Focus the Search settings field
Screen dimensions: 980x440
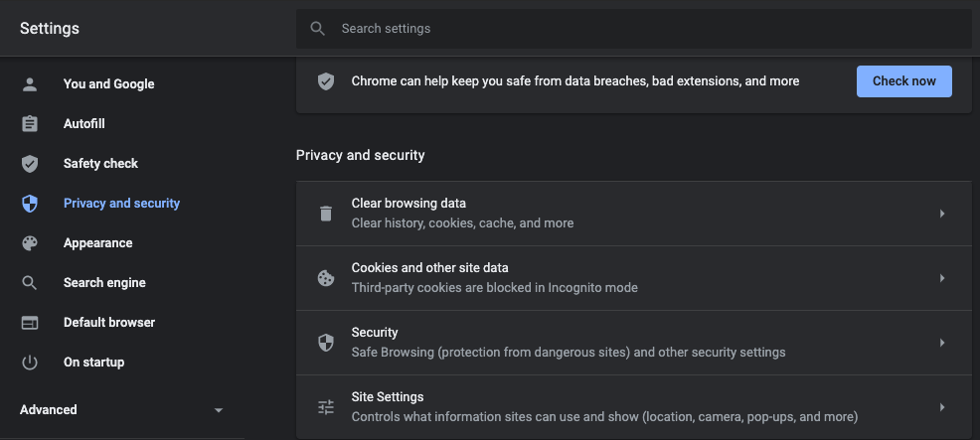click(636, 29)
